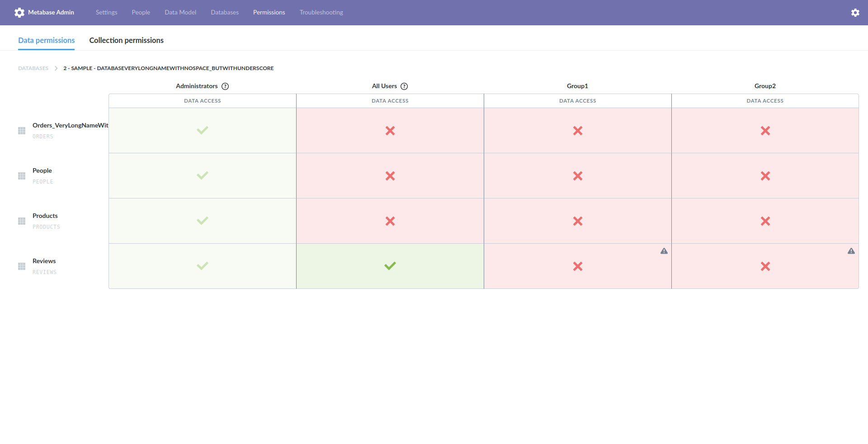Switch to the Collection permissions tab
This screenshot has width=868, height=444.
point(126,40)
